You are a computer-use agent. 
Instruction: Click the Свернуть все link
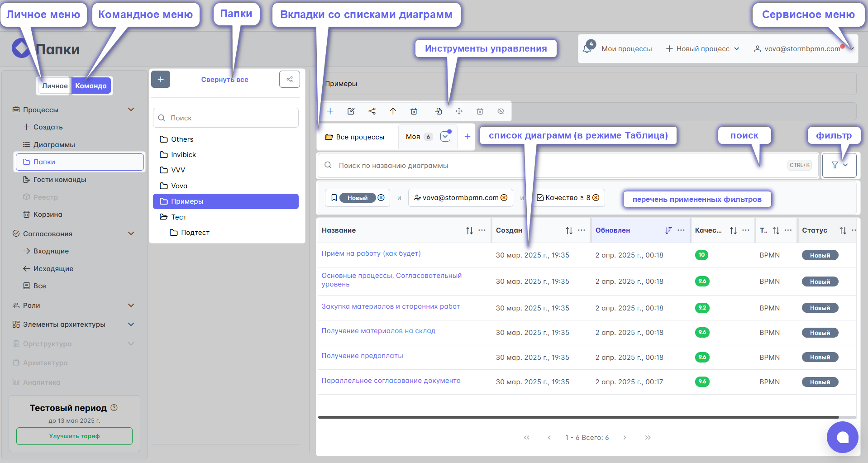point(224,79)
